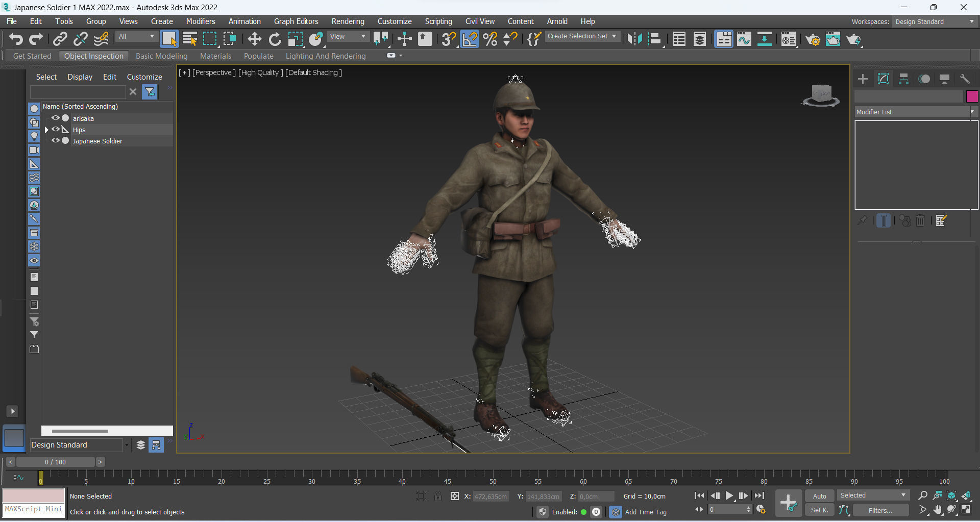Open the Display command panel tab
The width and height of the screenshot is (980, 522).
coord(944,79)
